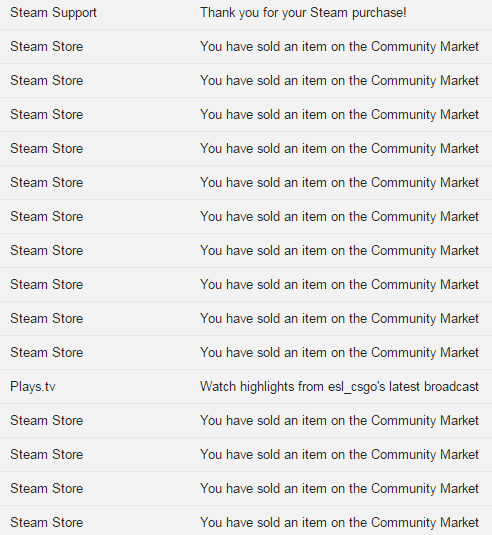Select second Steam Store email below Steam Support

point(246,81)
